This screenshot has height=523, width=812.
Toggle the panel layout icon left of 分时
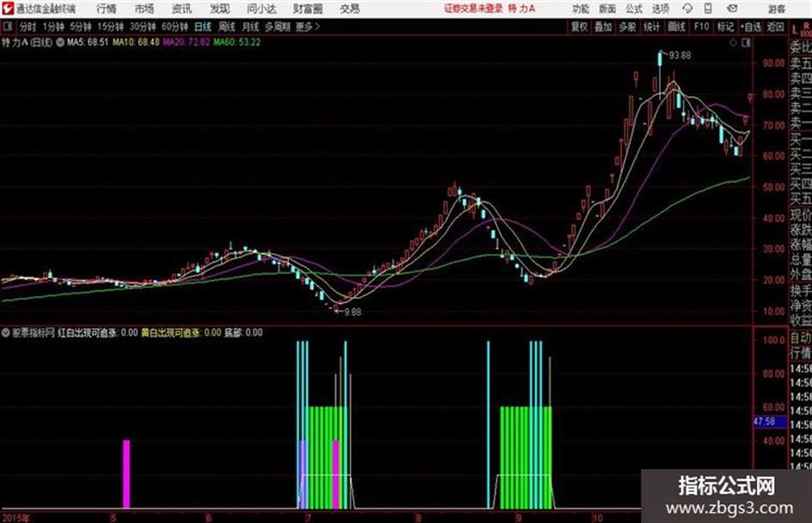(7, 27)
